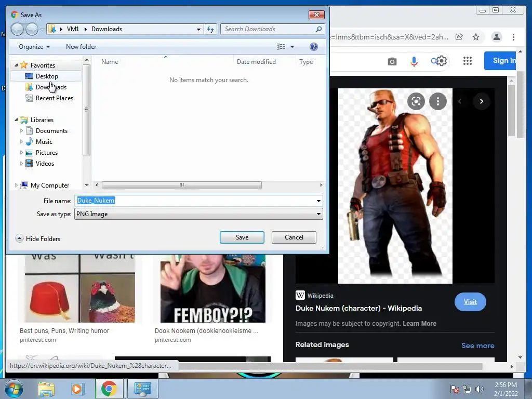Open image three-dot options on preview
The height and width of the screenshot is (399, 532).
tap(437, 101)
